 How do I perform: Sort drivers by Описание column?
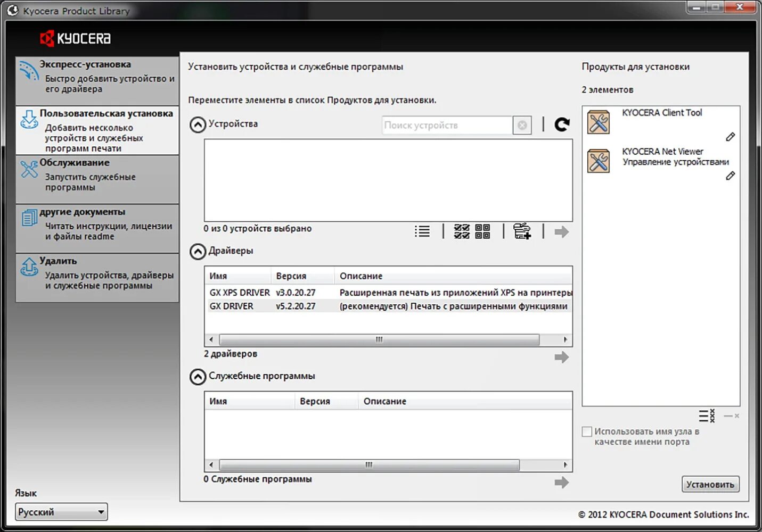point(454,276)
